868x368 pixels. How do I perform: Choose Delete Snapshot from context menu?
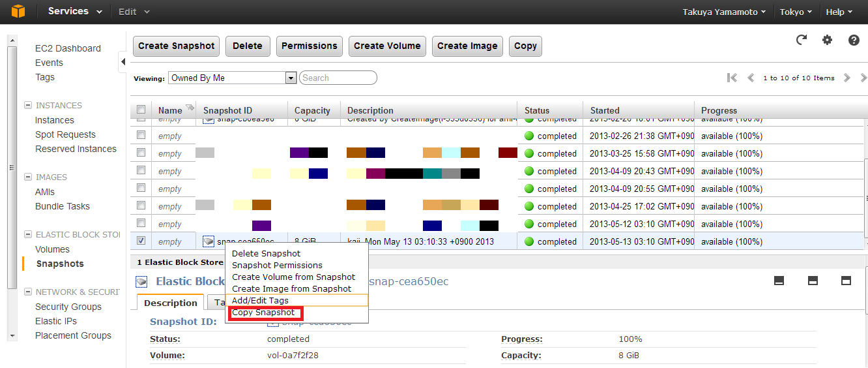[266, 253]
